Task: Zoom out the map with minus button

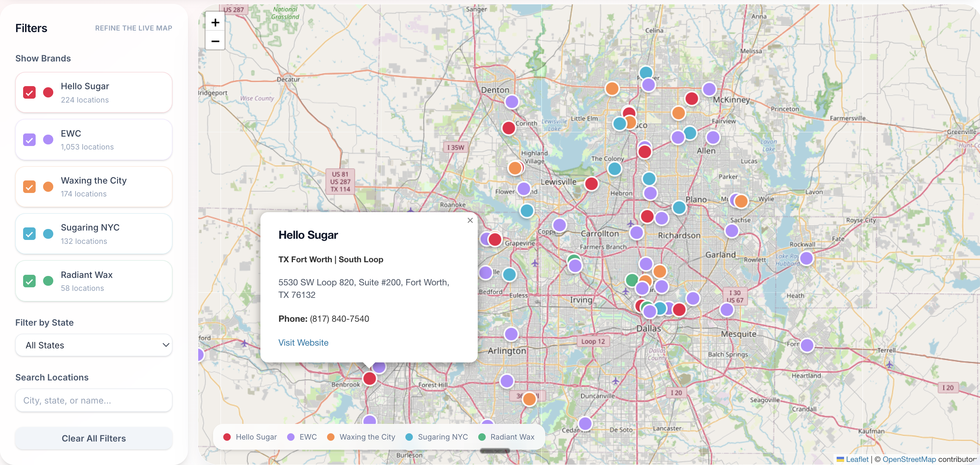Action: [215, 41]
